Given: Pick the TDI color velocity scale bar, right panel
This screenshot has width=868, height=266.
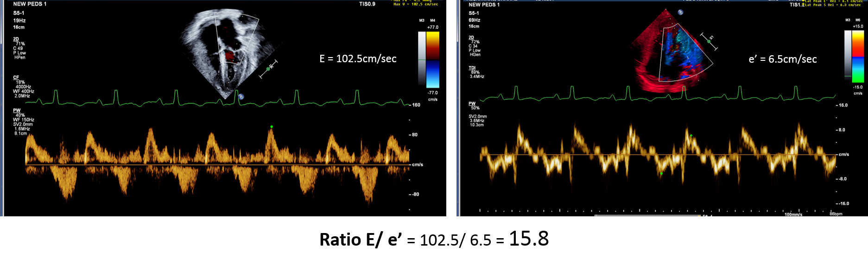Looking at the screenshot, I should coord(858,57).
